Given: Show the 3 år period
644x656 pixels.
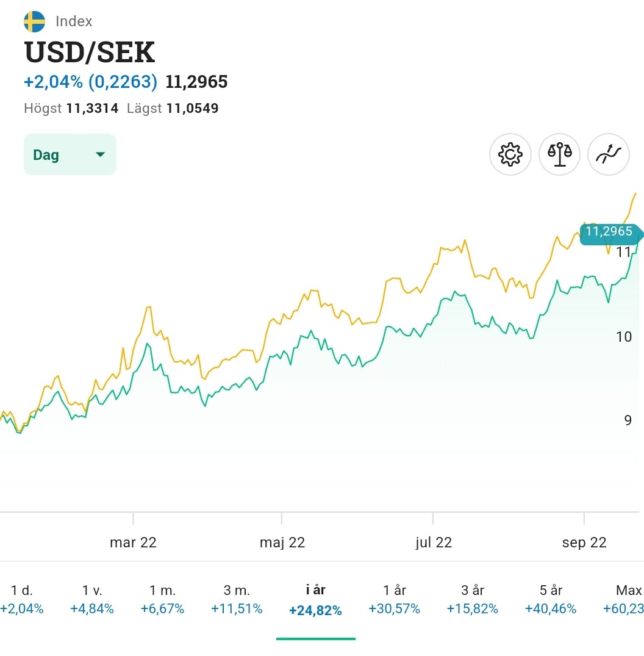Looking at the screenshot, I should tap(473, 599).
